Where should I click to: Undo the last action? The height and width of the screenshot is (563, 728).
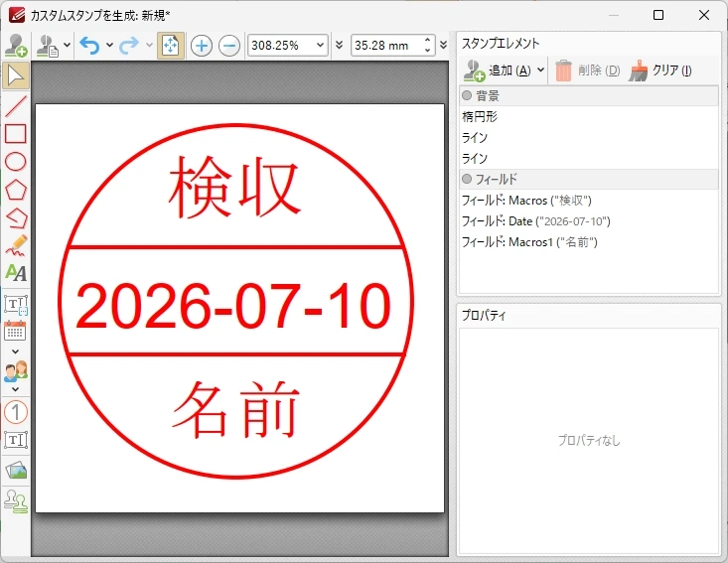coord(89,45)
